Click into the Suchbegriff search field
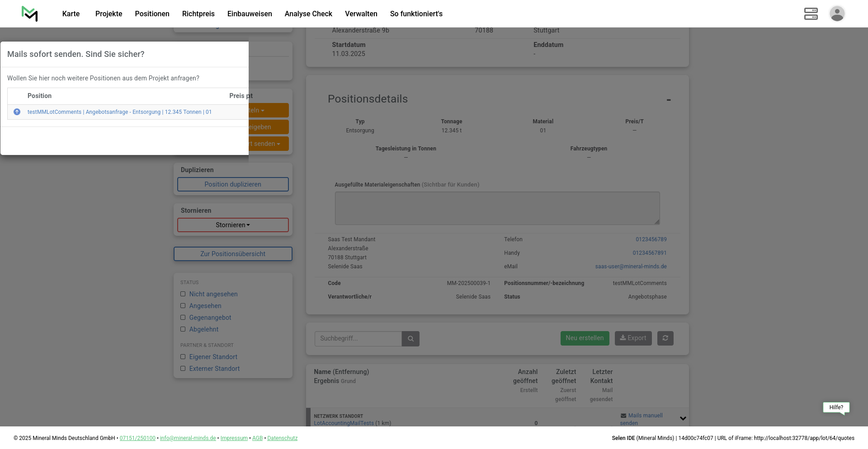Image resolution: width=868 pixels, height=449 pixels. [x=358, y=339]
